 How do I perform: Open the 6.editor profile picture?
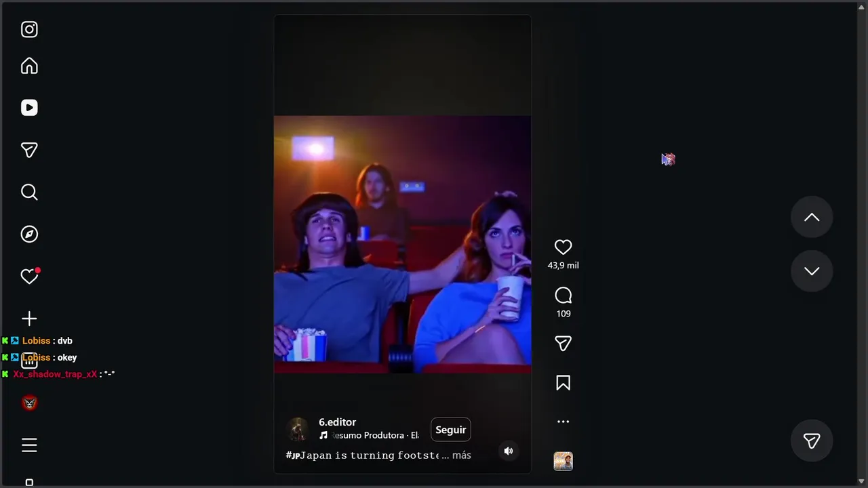coord(297,429)
